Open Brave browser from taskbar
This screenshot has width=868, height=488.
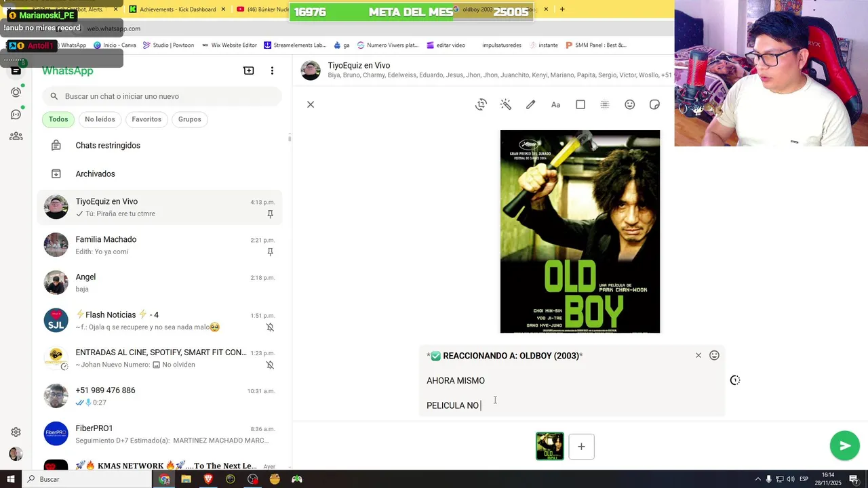point(208,479)
